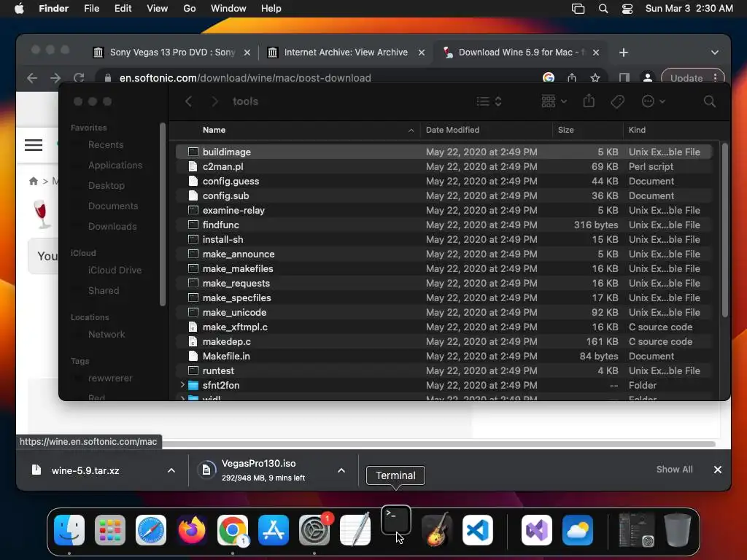Sort by Date Modified column
Image resolution: width=747 pixels, height=560 pixels.
tap(452, 130)
